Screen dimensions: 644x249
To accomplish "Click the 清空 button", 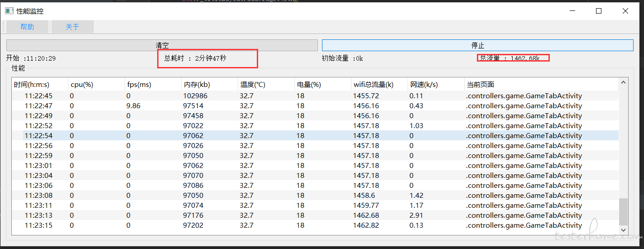I will (x=162, y=45).
